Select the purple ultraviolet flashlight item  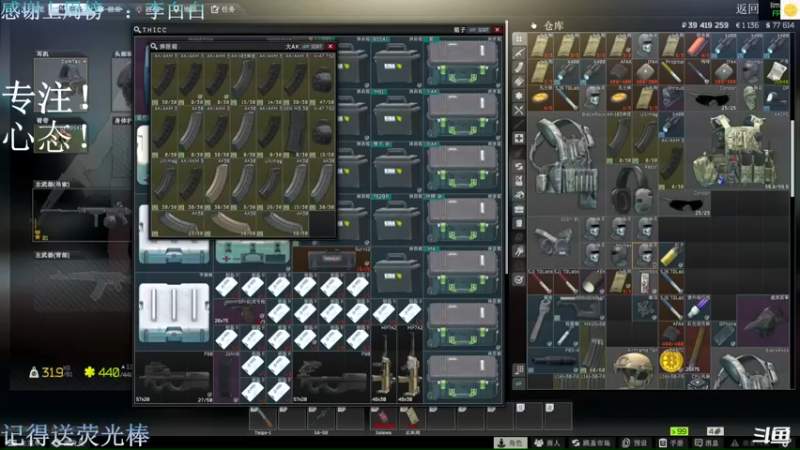[x=697, y=308]
